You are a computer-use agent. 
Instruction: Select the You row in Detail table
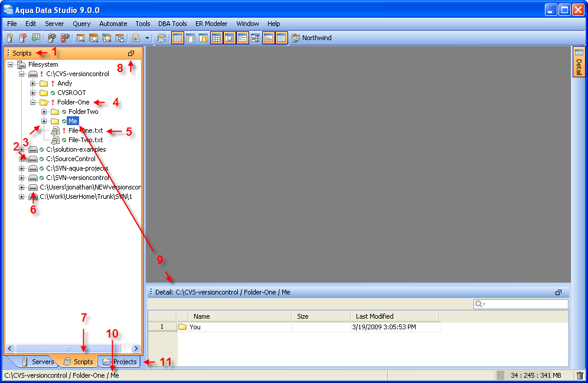tap(294, 327)
